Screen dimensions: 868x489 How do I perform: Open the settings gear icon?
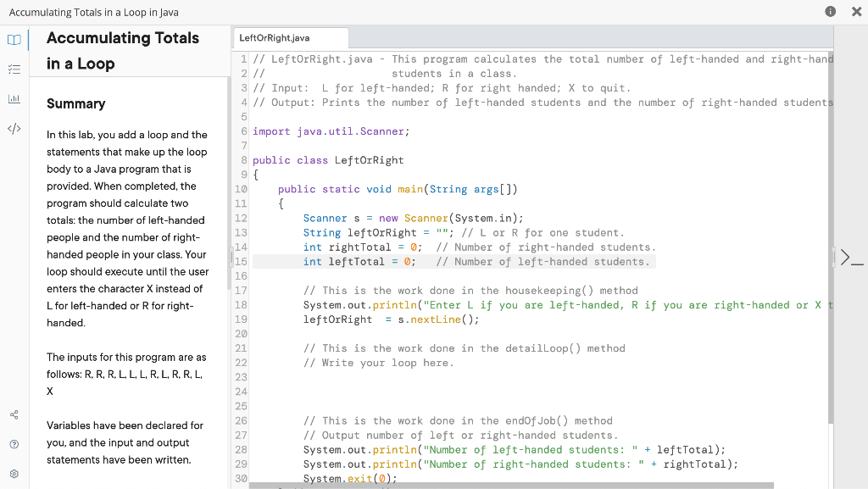[14, 474]
